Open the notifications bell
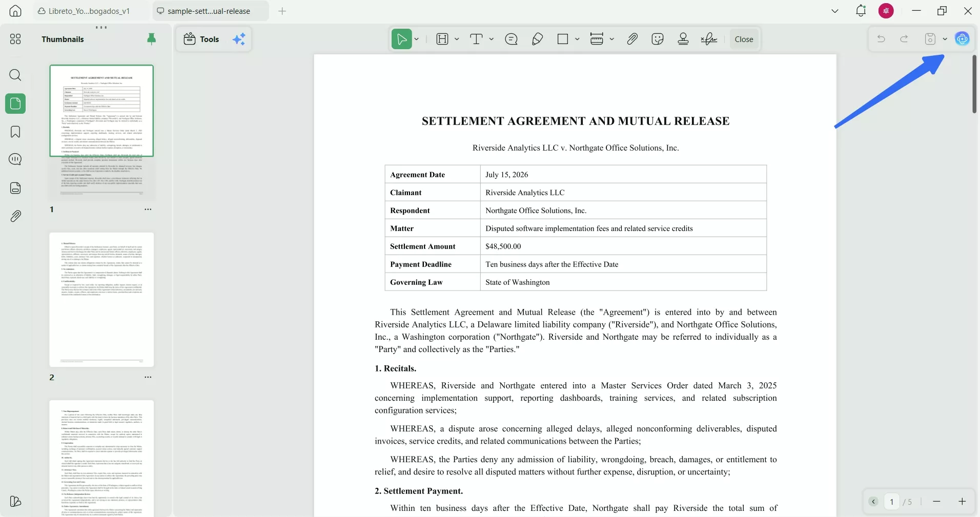The height and width of the screenshot is (517, 980). [861, 11]
